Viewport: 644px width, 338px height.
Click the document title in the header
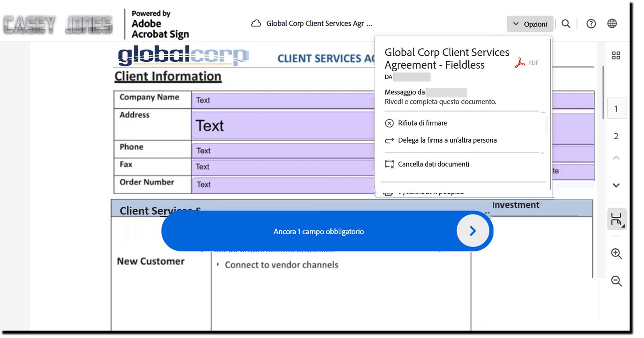pyautogui.click(x=319, y=23)
